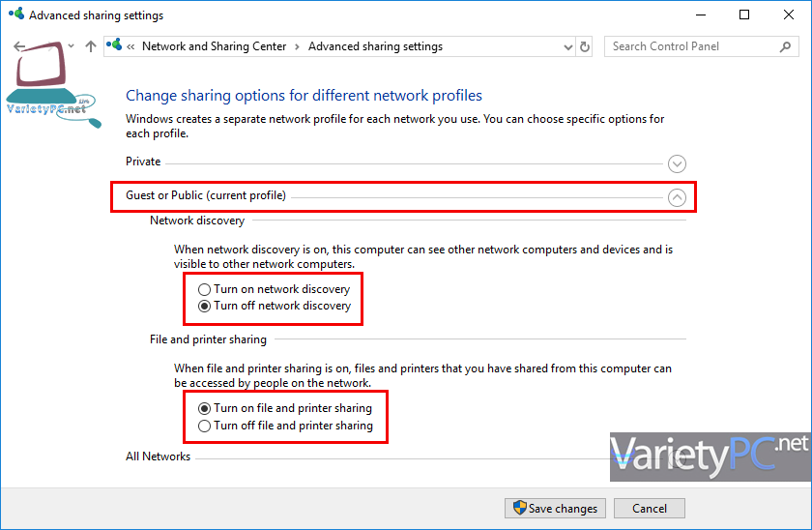This screenshot has width=812, height=530.
Task: Click the Cancel button
Action: click(650, 509)
